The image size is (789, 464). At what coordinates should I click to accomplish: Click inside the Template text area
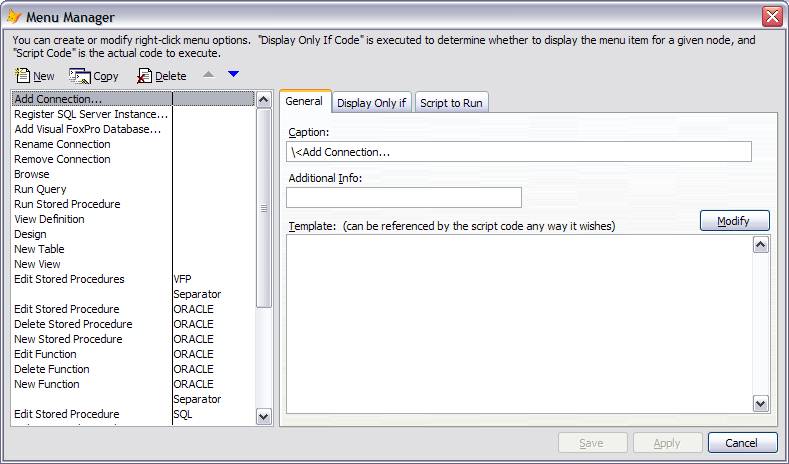tap(519, 324)
